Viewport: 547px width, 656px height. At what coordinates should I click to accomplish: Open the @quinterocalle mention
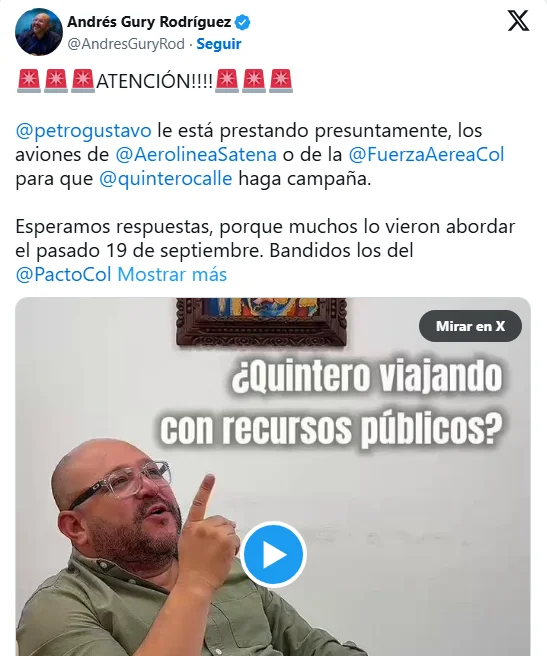click(x=166, y=179)
